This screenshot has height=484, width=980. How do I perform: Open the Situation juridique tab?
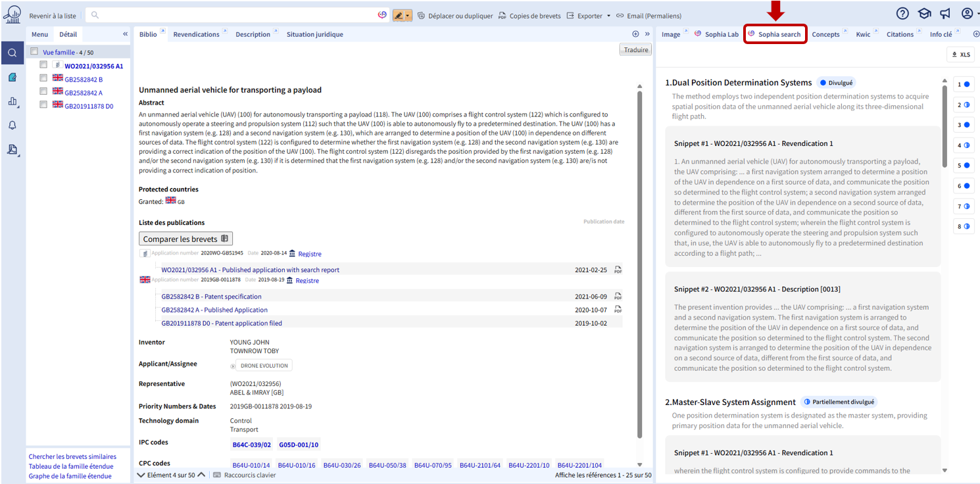pos(314,35)
